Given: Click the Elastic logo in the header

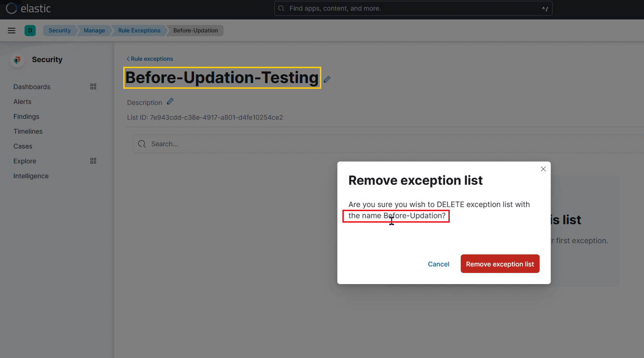Looking at the screenshot, I should tap(28, 8).
